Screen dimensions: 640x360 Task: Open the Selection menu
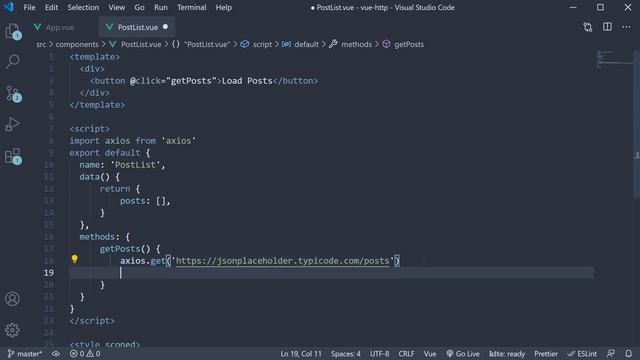coord(83,7)
